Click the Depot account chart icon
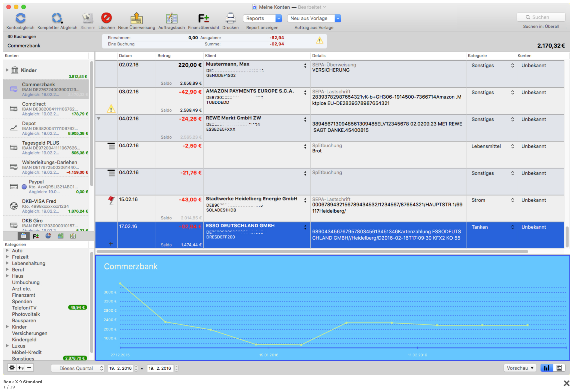Screen dimensions: 572x392 click(13, 128)
